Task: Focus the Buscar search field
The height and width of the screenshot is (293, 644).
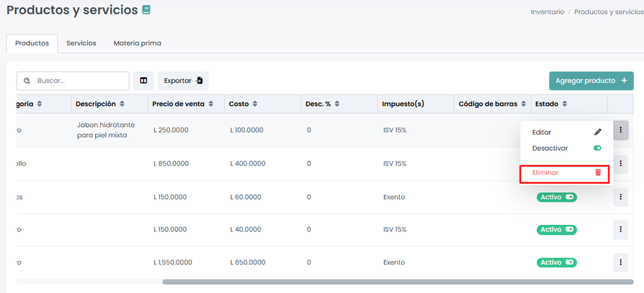Action: (80, 81)
